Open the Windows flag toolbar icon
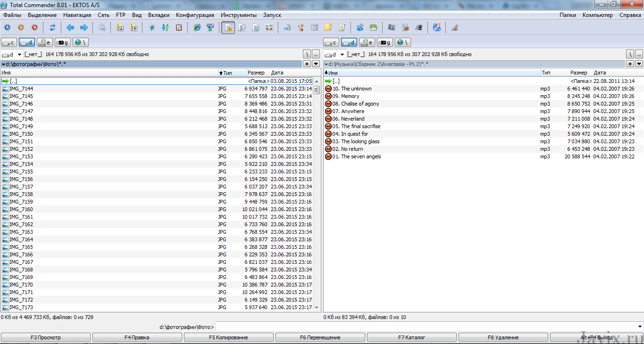This screenshot has width=644, height=344. pyautogui.click(x=391, y=27)
